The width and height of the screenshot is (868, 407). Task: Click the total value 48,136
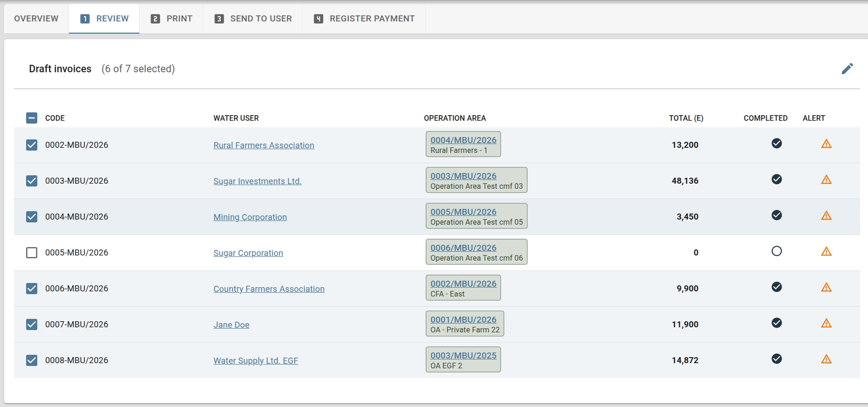tap(685, 181)
